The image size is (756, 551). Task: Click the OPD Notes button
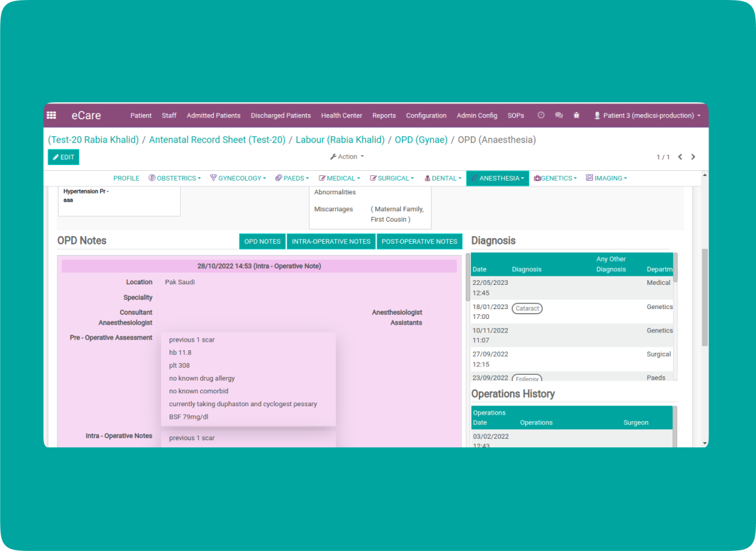pyautogui.click(x=262, y=241)
